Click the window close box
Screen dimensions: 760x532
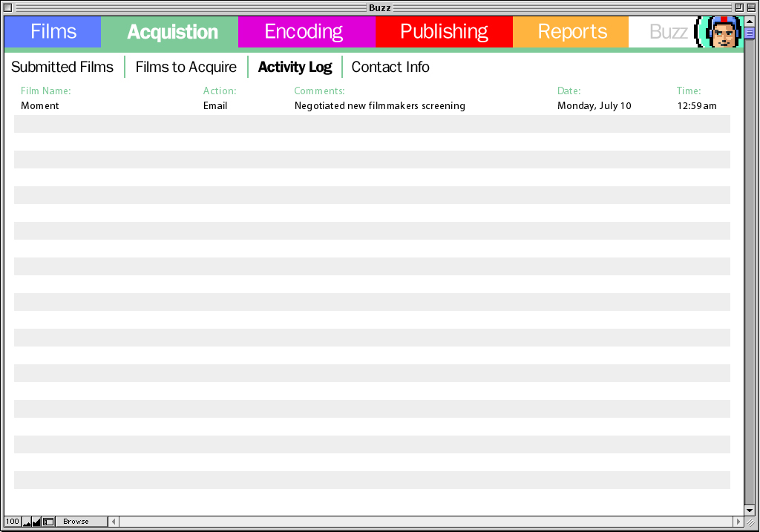pos(7,7)
